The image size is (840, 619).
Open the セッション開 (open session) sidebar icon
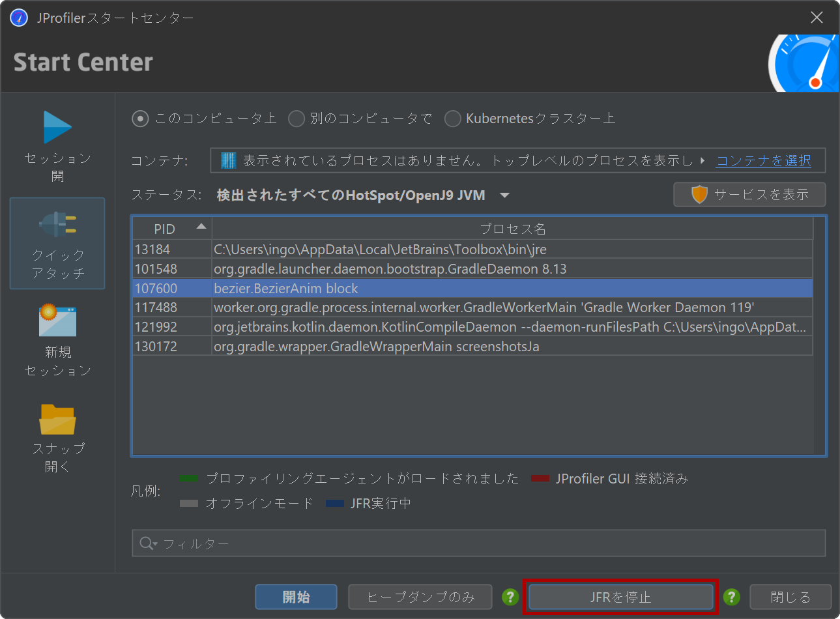[x=57, y=127]
